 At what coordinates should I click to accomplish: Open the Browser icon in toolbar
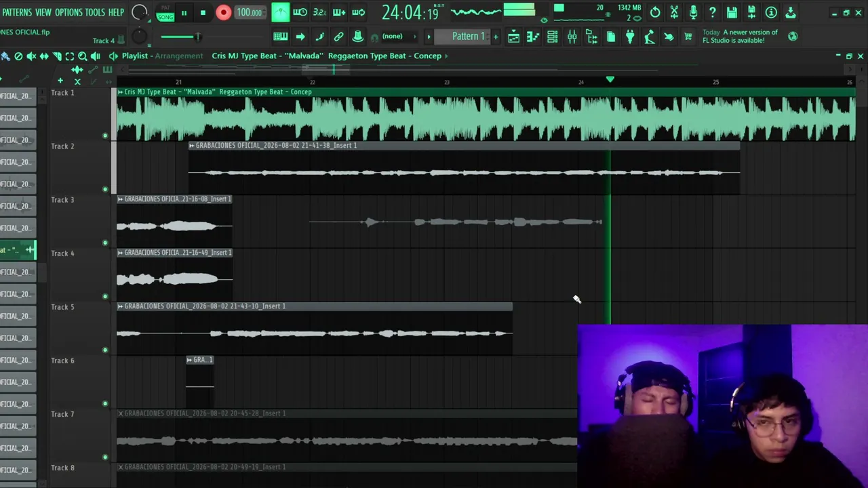591,37
